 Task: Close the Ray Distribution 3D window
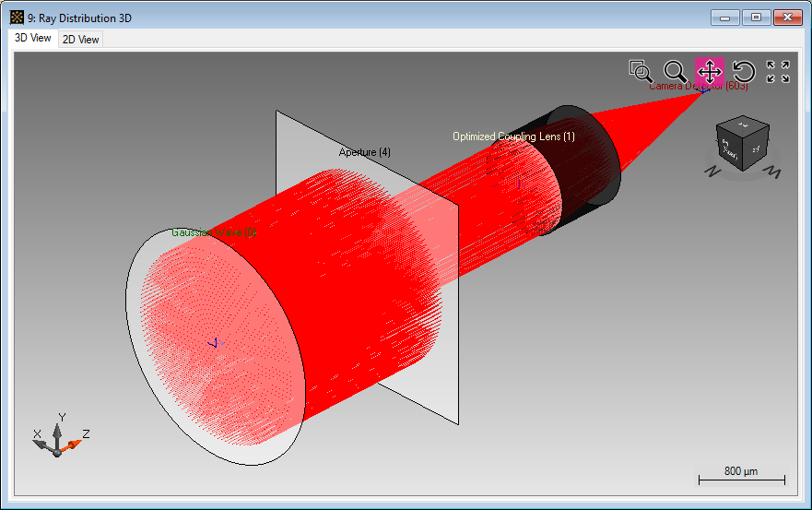[787, 18]
